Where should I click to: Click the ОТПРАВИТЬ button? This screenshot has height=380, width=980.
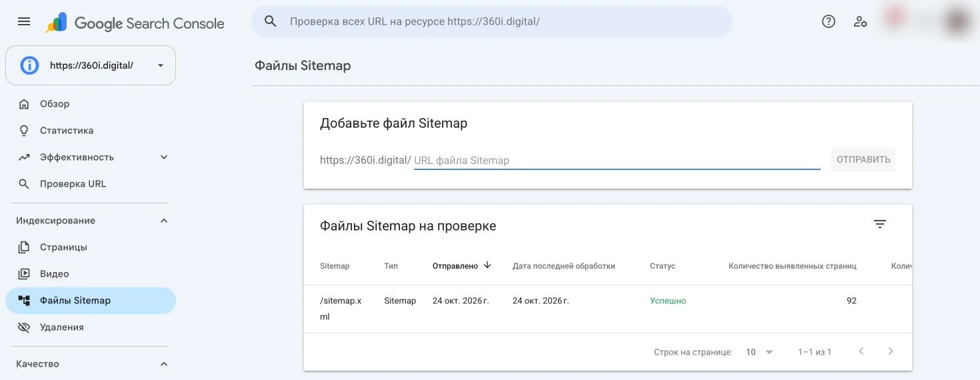[x=863, y=159]
